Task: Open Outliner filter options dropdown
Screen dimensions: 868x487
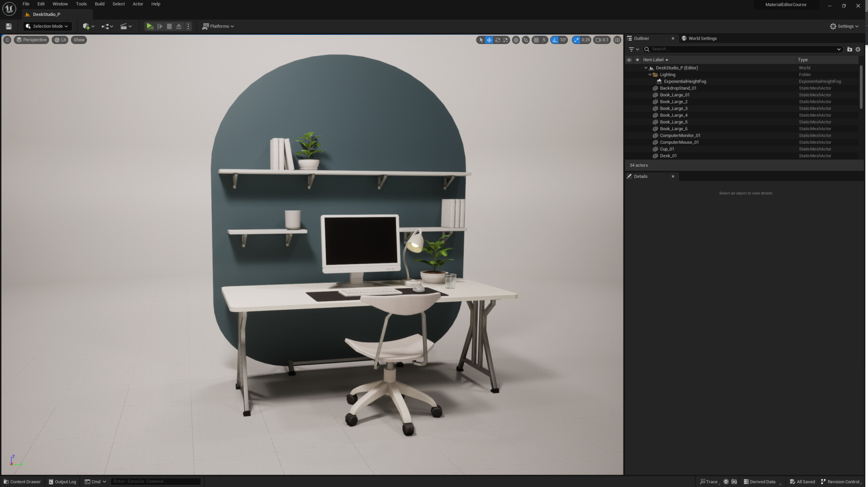Action: (x=634, y=49)
